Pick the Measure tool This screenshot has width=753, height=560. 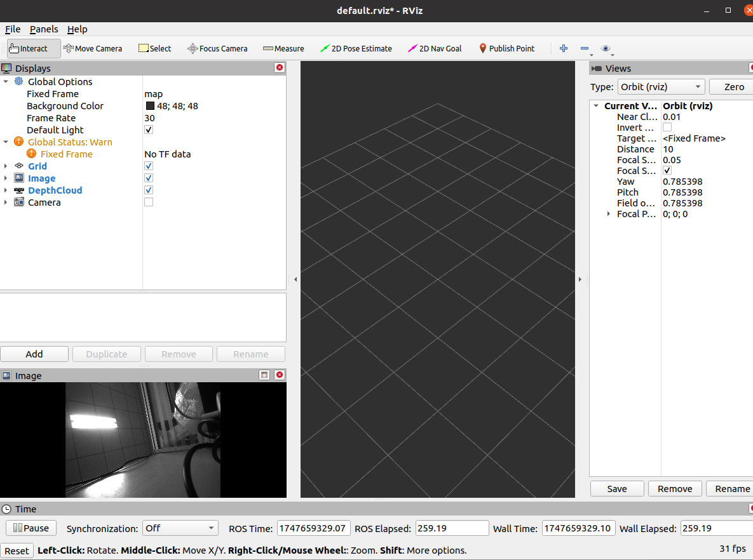(283, 48)
